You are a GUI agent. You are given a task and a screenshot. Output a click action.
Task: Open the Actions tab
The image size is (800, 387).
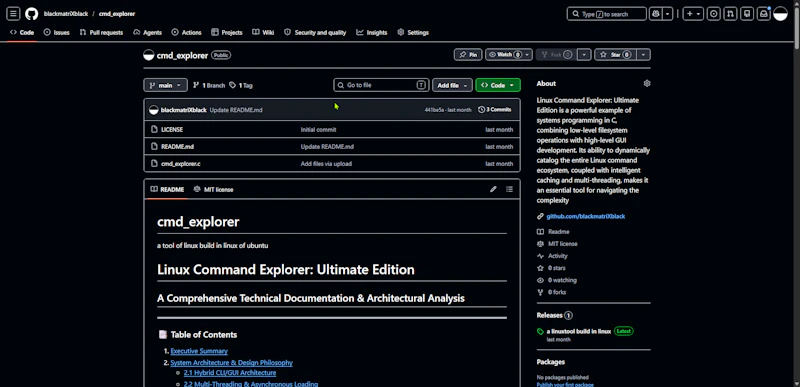click(187, 33)
